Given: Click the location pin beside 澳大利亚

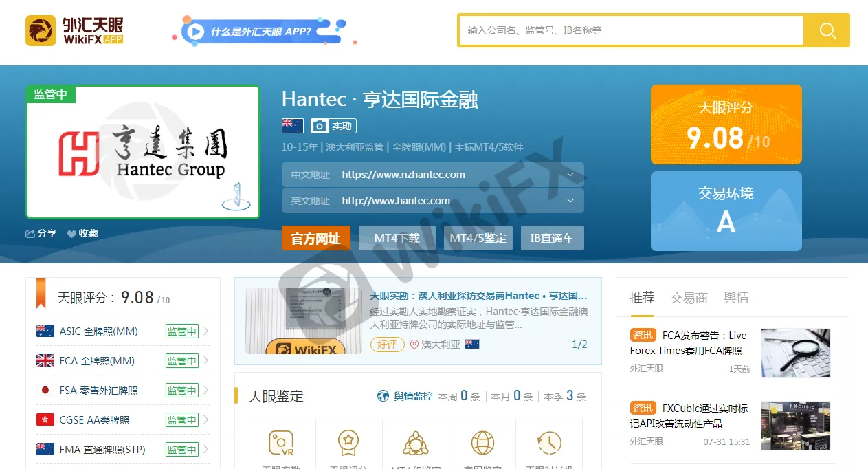Looking at the screenshot, I should coord(414,345).
